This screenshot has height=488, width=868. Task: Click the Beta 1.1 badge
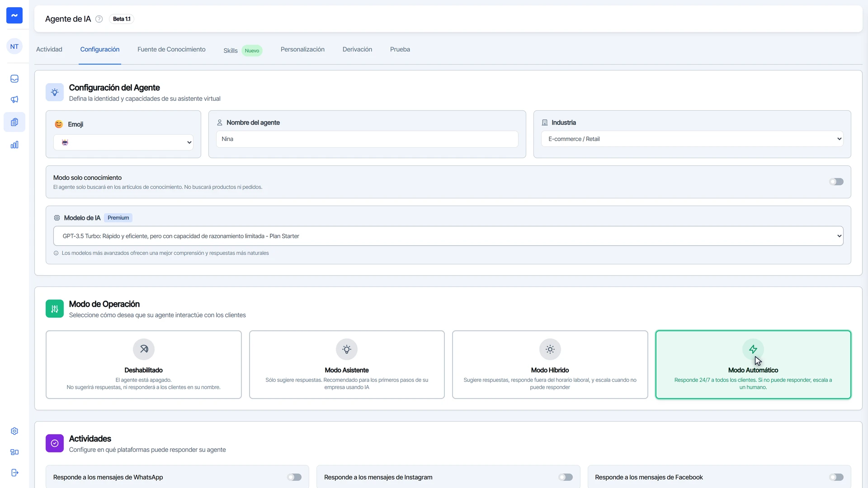point(122,19)
